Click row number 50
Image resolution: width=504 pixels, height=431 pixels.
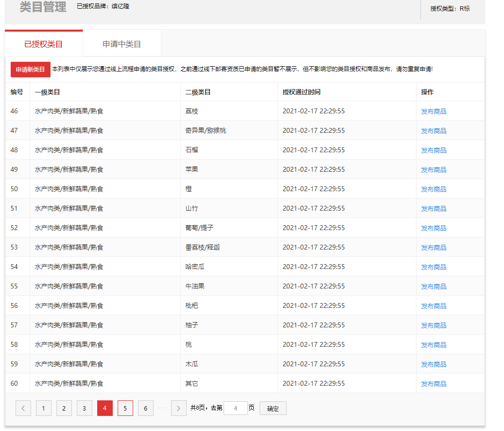point(14,189)
